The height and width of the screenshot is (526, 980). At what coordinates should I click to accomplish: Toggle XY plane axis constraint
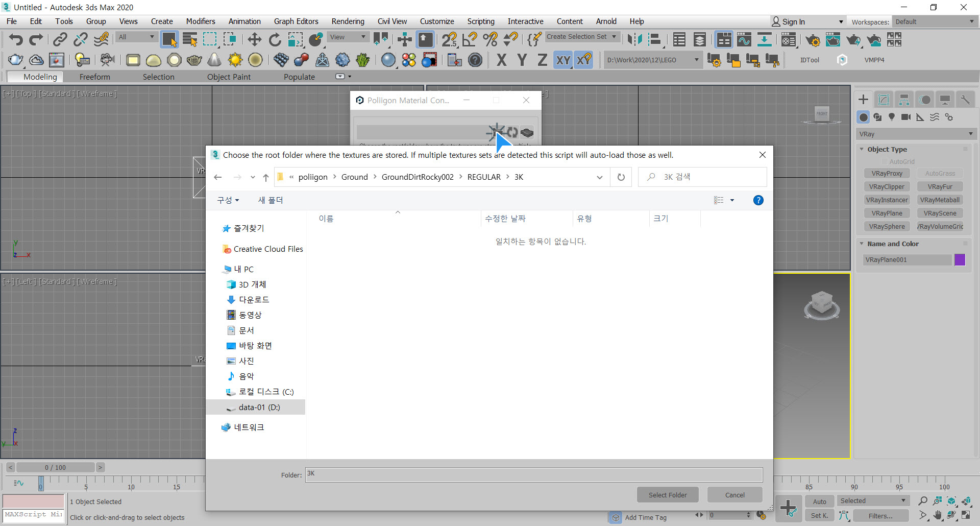tap(563, 60)
